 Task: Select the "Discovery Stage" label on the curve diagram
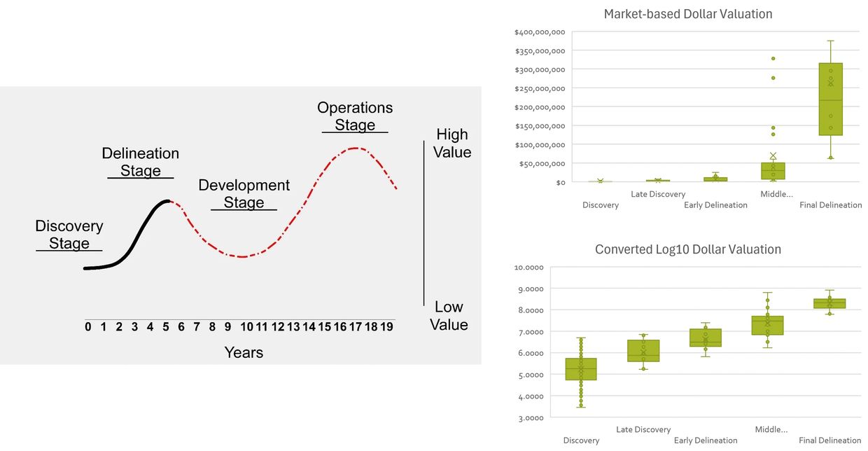click(x=69, y=235)
